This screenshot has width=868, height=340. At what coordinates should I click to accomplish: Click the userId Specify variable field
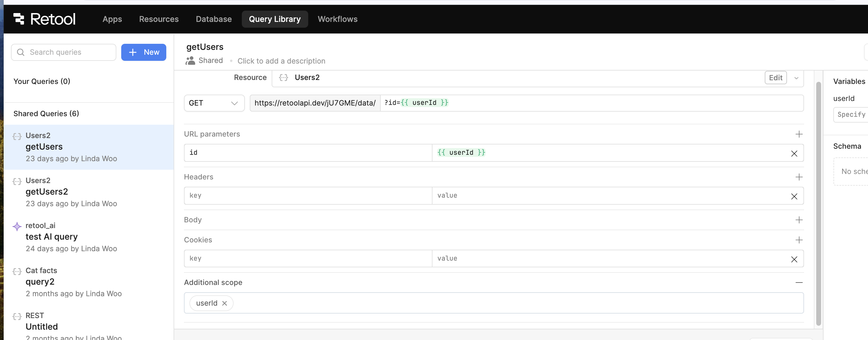850,115
